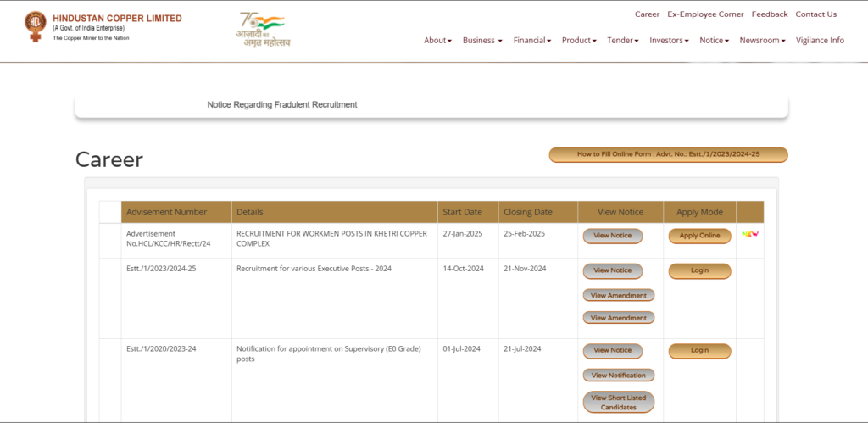This screenshot has height=423, width=868.
Task: Click HINDUSTAN COPPER LIMITED title text
Action: [117, 19]
